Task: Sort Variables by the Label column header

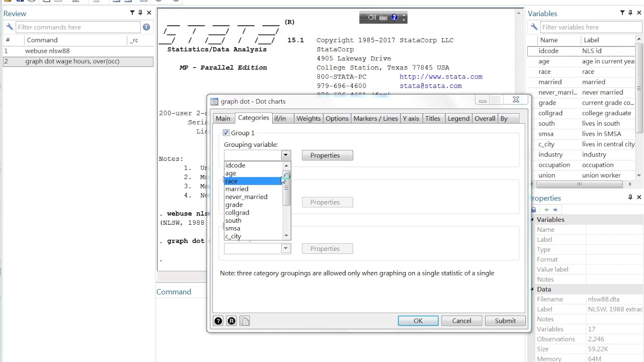Action: (608, 40)
